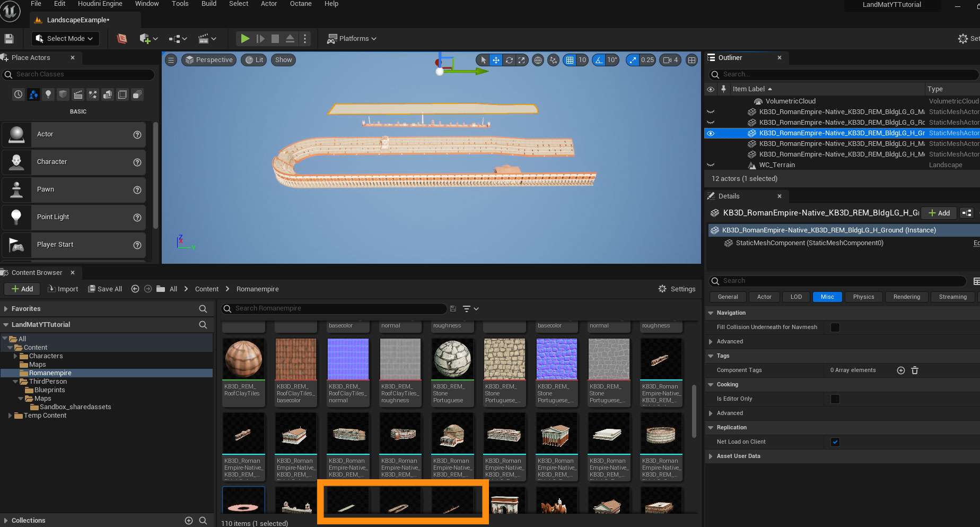The image size is (980, 527).
Task: Click the Advance single frame button
Action: click(x=260, y=38)
